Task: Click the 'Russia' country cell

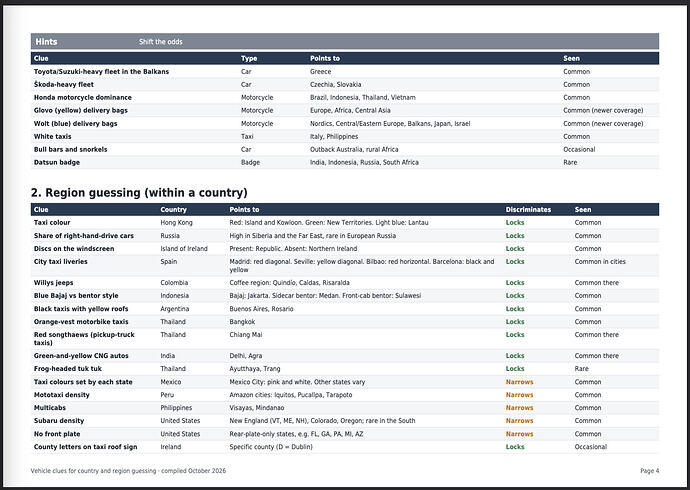Action: tap(170, 236)
